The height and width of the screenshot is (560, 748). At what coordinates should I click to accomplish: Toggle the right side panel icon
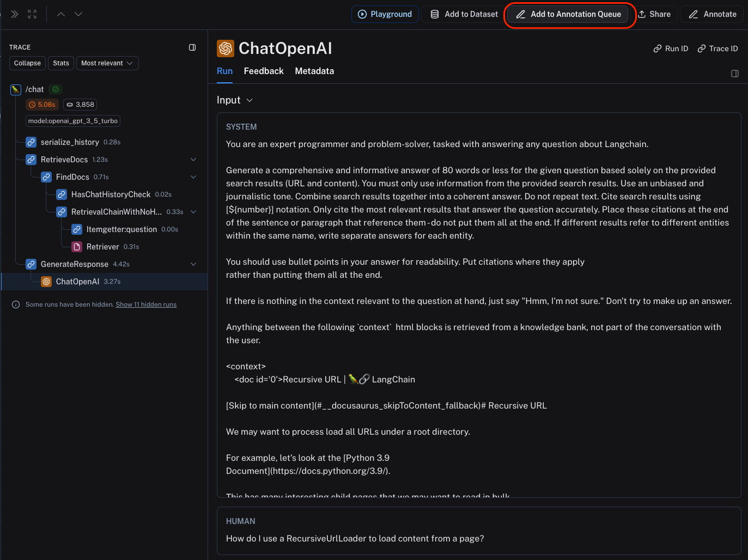pos(735,74)
